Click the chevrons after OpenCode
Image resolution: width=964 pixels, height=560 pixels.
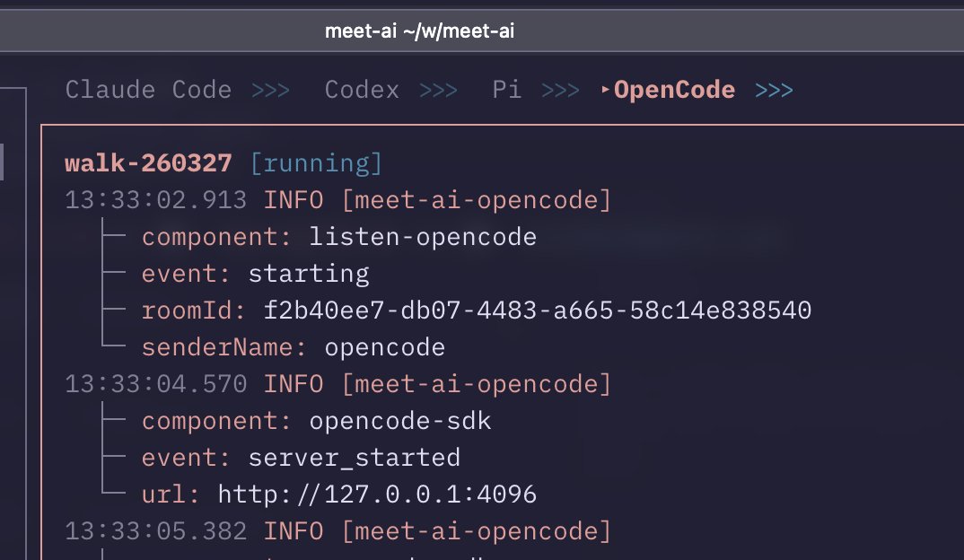click(774, 90)
